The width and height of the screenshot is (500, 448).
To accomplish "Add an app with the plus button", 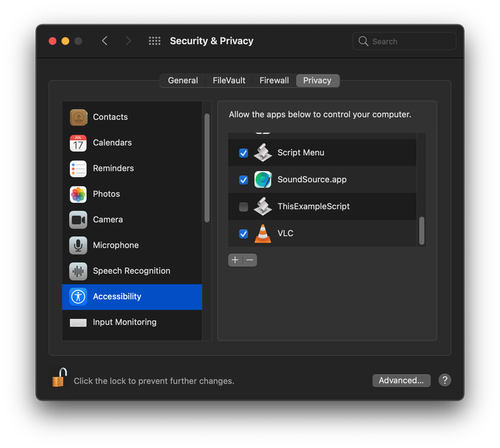I will pyautogui.click(x=235, y=260).
